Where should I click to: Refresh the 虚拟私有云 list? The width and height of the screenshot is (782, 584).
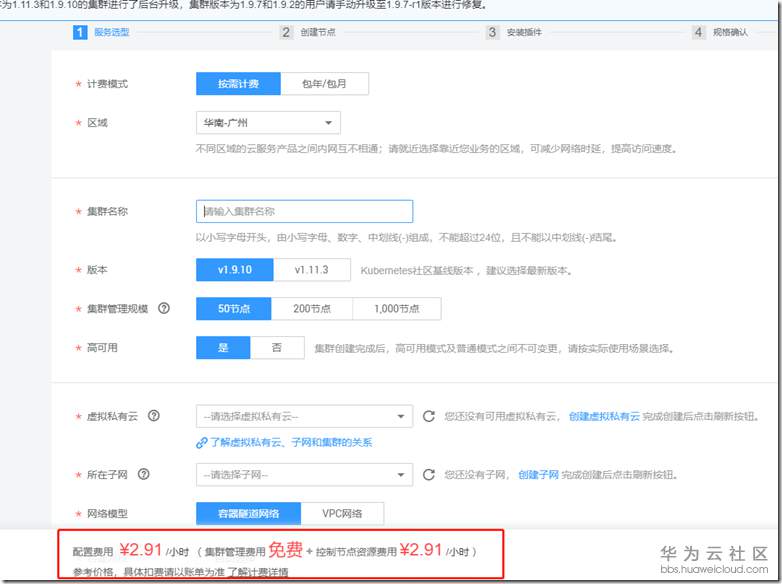tap(428, 416)
